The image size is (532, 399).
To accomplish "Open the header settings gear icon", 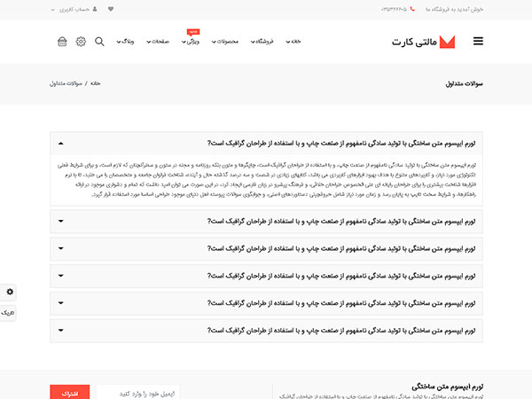I will point(81,42).
